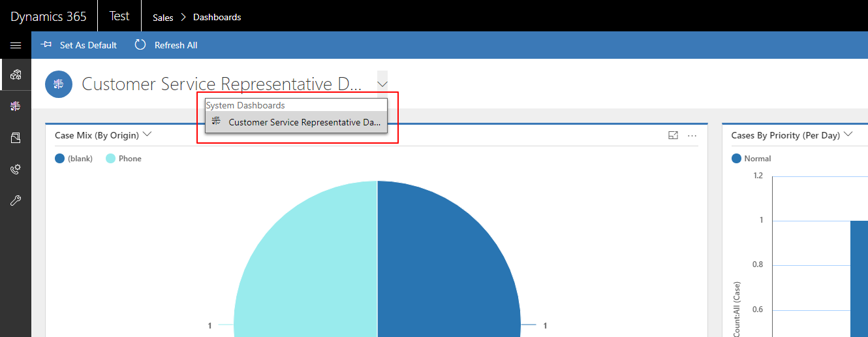Click the icon beside the Customer Service dropdown entry
The width and height of the screenshot is (868, 337).
pos(216,121)
